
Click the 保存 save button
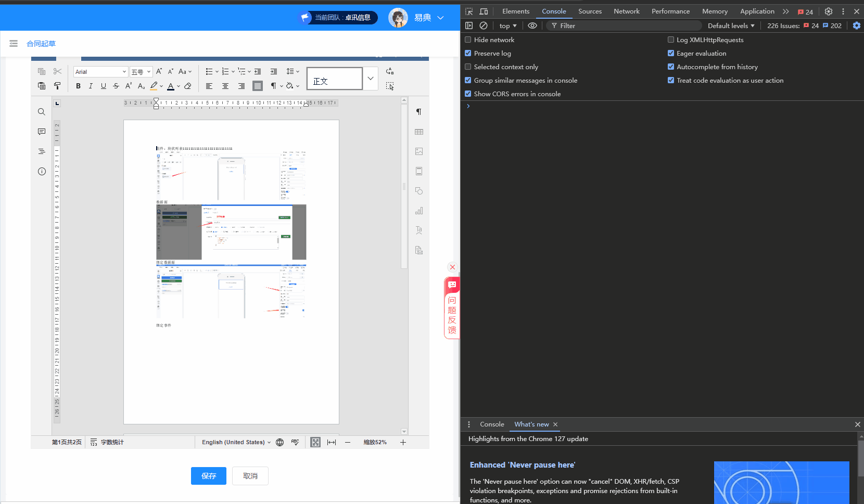(x=209, y=476)
